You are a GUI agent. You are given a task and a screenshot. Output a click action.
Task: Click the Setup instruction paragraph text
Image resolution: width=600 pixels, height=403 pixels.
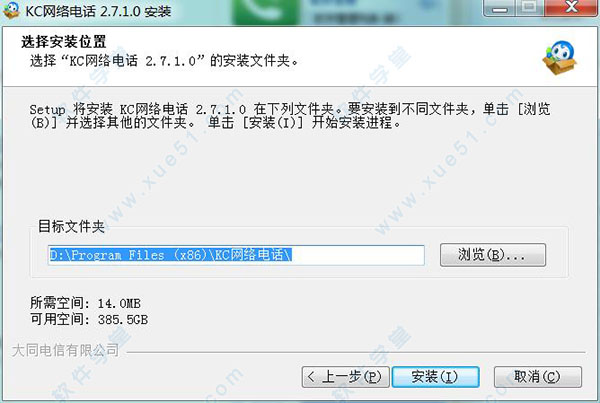(x=290, y=116)
